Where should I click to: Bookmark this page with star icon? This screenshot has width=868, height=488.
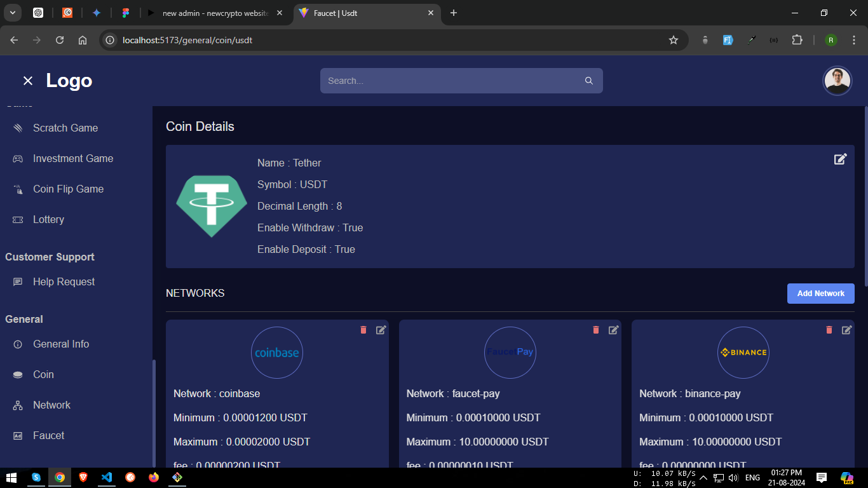pos(674,40)
